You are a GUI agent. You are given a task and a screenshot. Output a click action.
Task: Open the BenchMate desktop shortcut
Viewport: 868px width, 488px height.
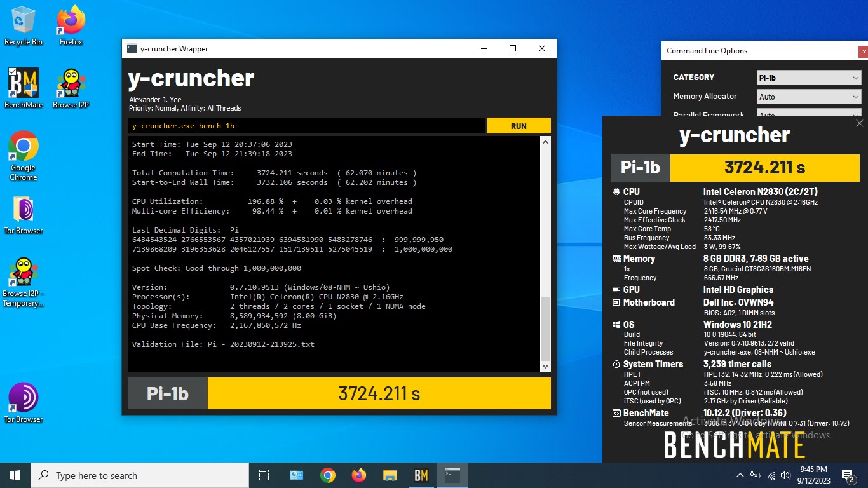[x=24, y=88]
